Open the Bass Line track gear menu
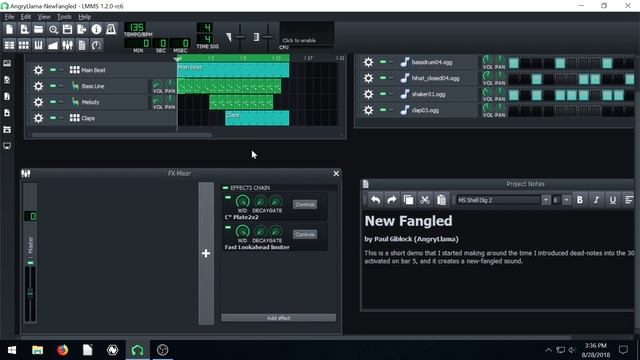Viewport: 640px width, 360px height. click(38, 86)
